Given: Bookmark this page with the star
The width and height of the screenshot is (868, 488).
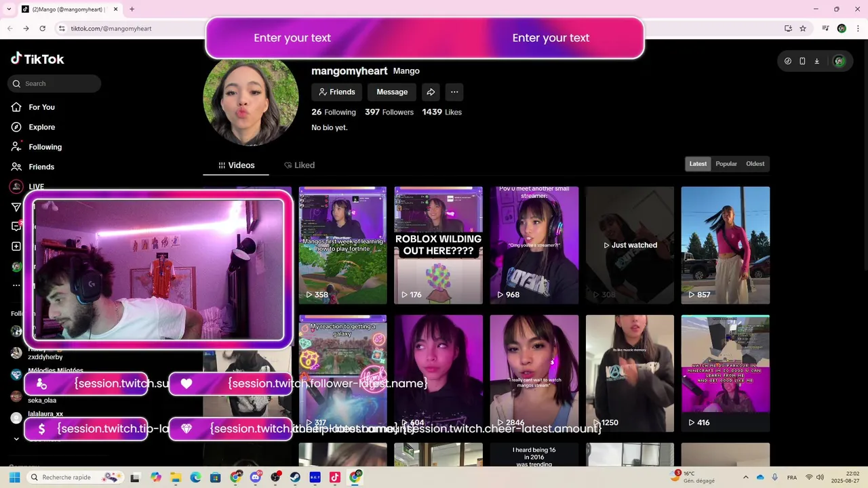Looking at the screenshot, I should 803,28.
